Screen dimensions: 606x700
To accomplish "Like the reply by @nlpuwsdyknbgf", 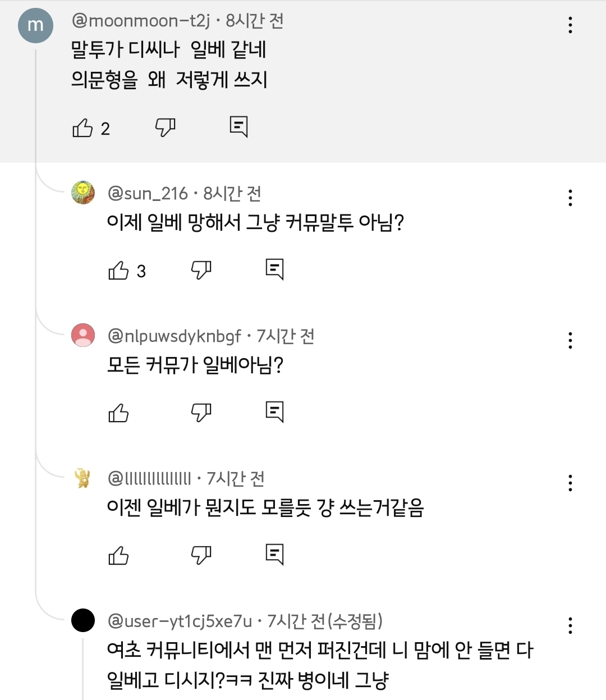I will pyautogui.click(x=118, y=413).
